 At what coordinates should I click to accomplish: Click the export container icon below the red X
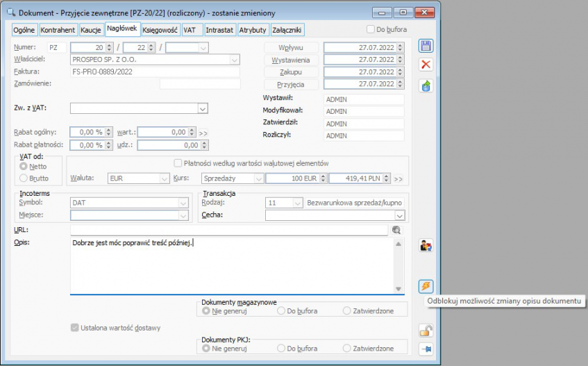(x=426, y=86)
